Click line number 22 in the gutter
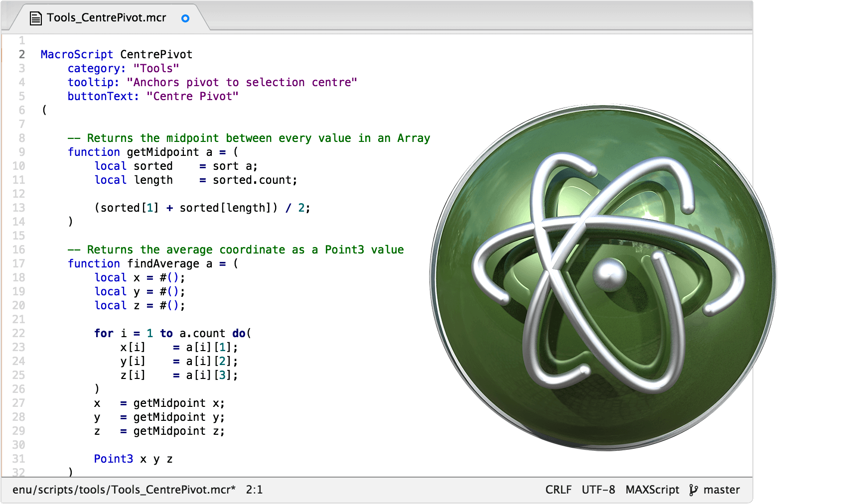 click(19, 333)
